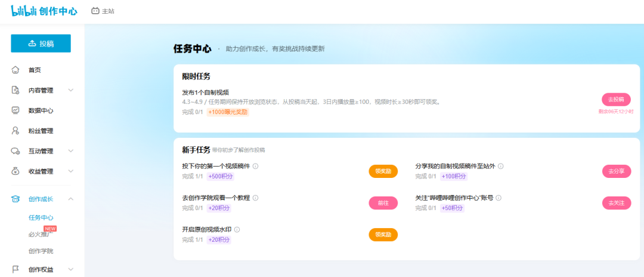
Task: Click the 创作权益 flag icon
Action: click(x=15, y=269)
